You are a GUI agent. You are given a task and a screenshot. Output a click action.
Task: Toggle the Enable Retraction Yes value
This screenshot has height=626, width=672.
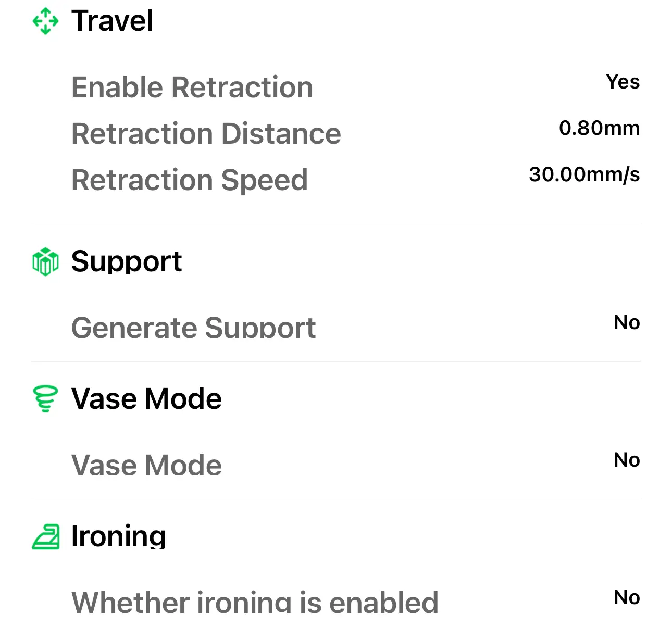coord(623,82)
